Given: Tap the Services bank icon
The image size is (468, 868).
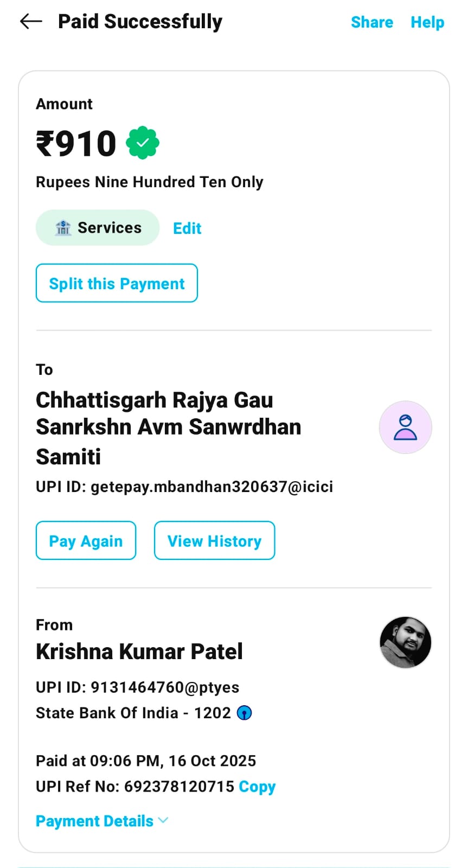Looking at the screenshot, I should click(63, 228).
